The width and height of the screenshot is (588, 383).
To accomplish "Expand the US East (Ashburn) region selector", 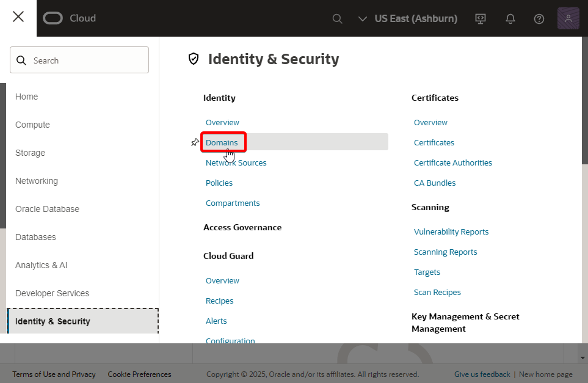I will pyautogui.click(x=408, y=18).
